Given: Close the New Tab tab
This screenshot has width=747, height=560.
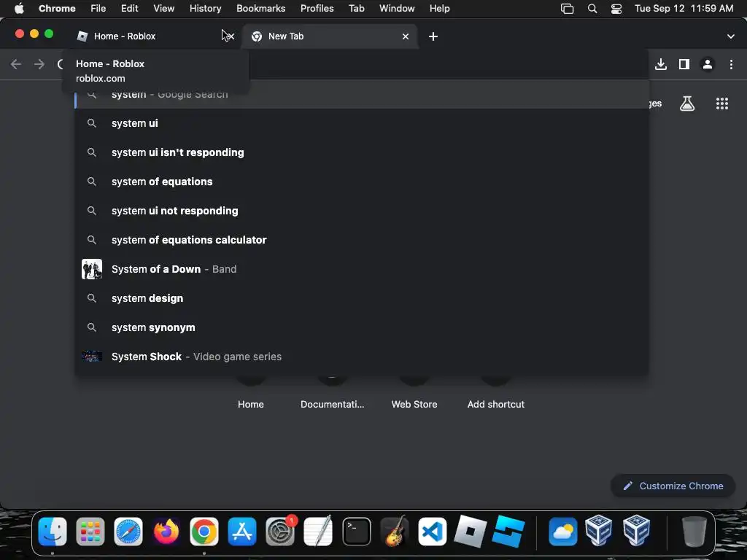Looking at the screenshot, I should 406,36.
